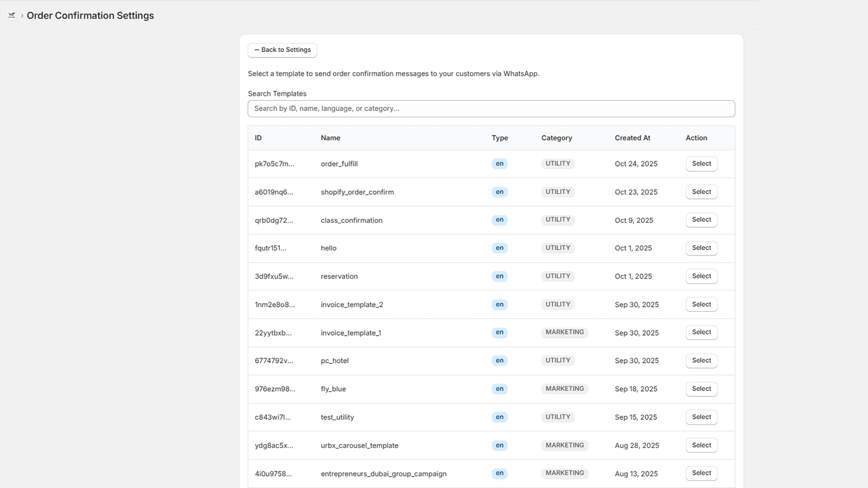The width and height of the screenshot is (868, 488).
Task: Click the Name column header
Action: (330, 138)
